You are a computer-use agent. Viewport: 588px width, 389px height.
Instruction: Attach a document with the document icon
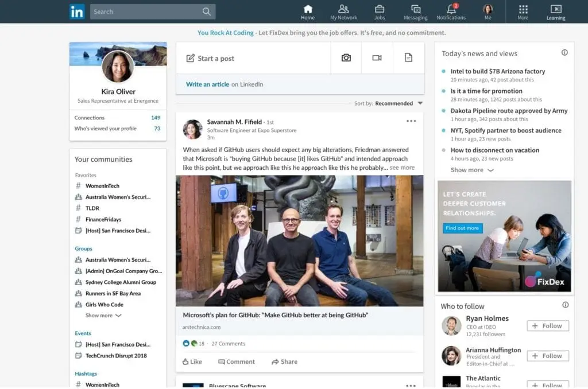click(408, 57)
